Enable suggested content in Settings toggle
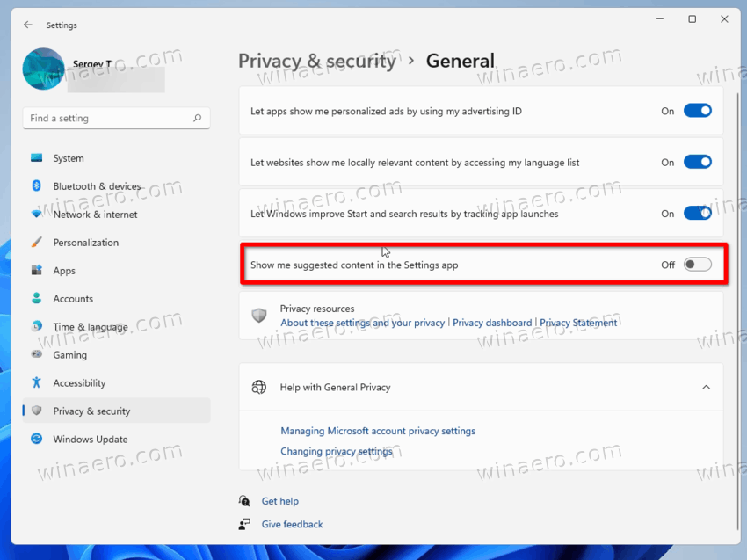Image resolution: width=747 pixels, height=560 pixels. pyautogui.click(x=698, y=265)
